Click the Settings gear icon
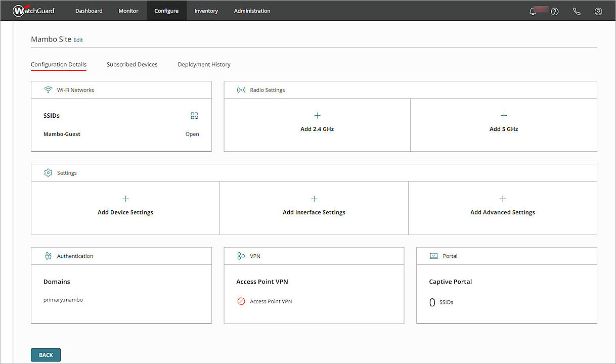Viewport: 616px width, 364px height. [48, 172]
